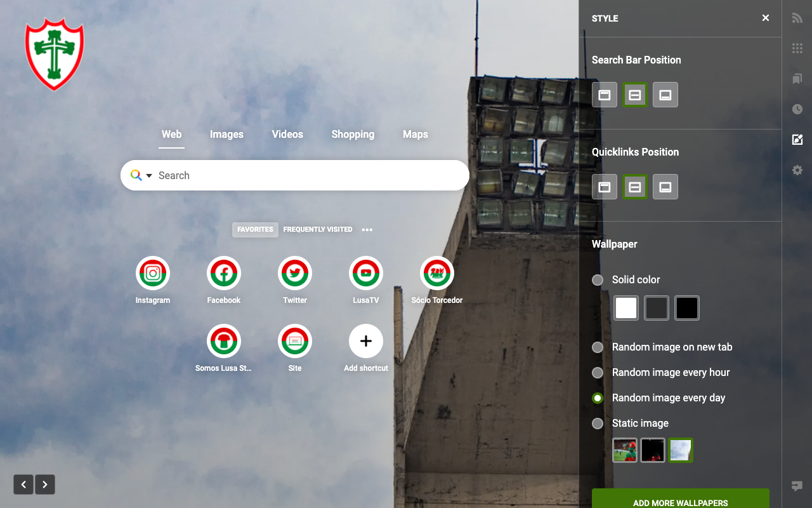Open the feedback chat sidebar icon

797,486
